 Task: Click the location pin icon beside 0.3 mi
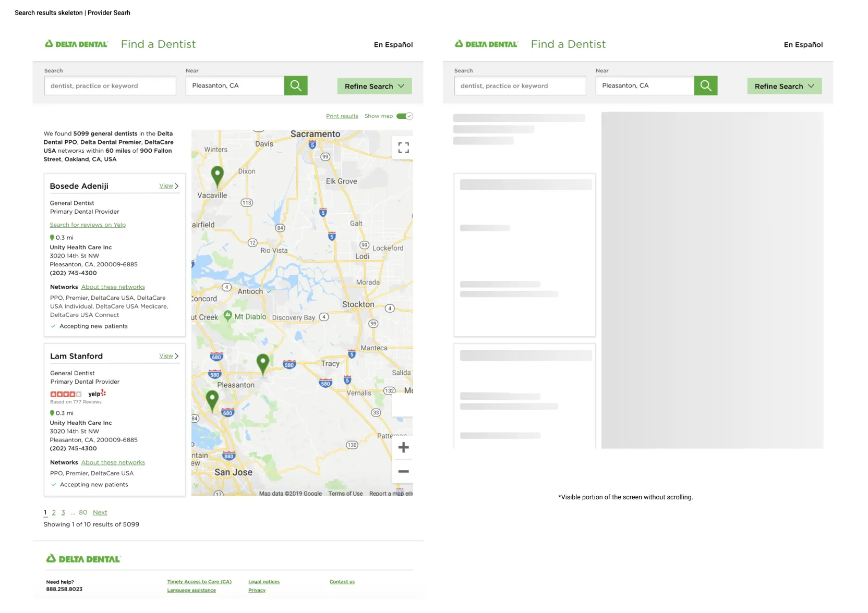52,237
